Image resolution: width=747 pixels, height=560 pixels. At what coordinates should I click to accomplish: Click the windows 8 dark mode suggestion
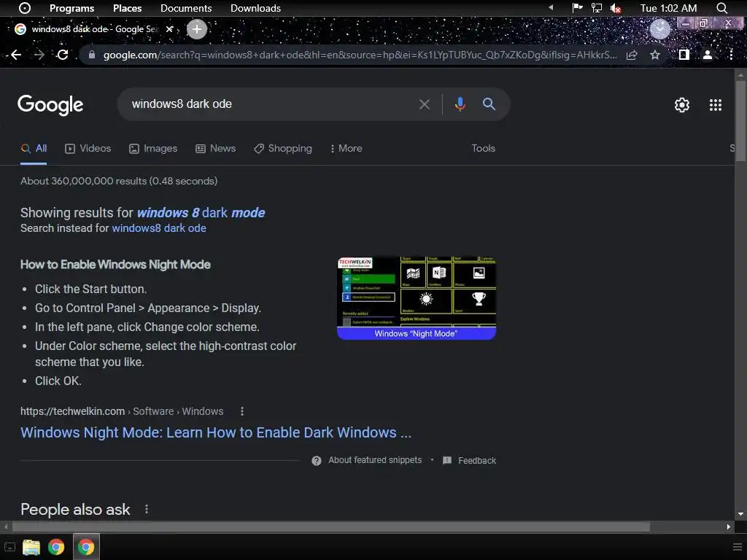[201, 212]
